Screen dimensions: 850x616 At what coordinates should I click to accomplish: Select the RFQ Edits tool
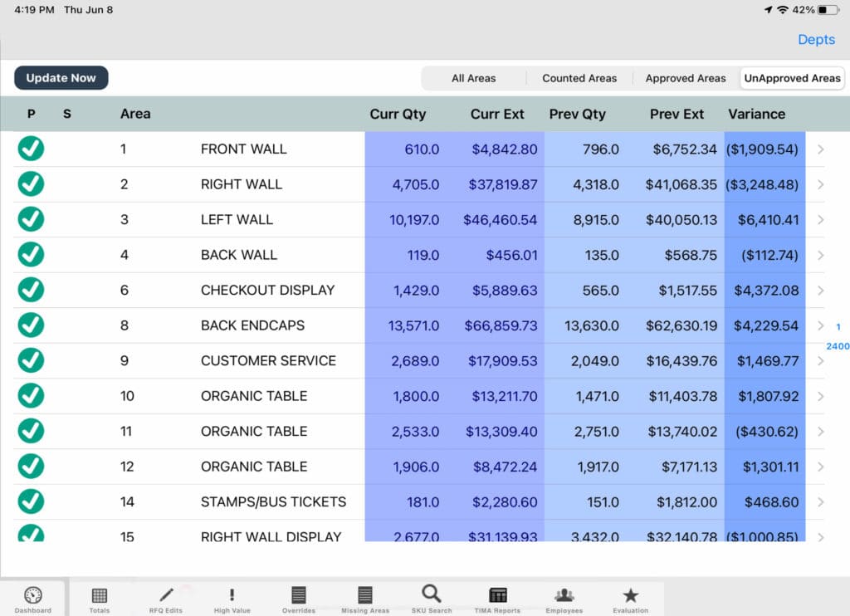(x=165, y=598)
